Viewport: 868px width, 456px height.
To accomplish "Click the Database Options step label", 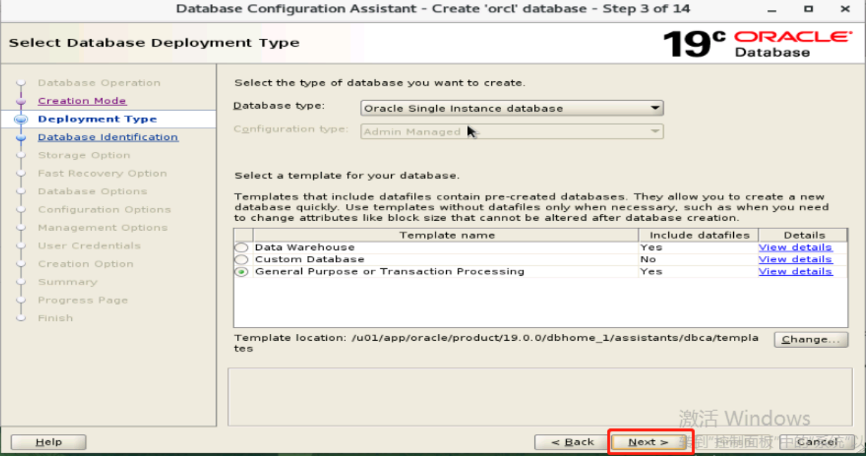I will click(92, 191).
